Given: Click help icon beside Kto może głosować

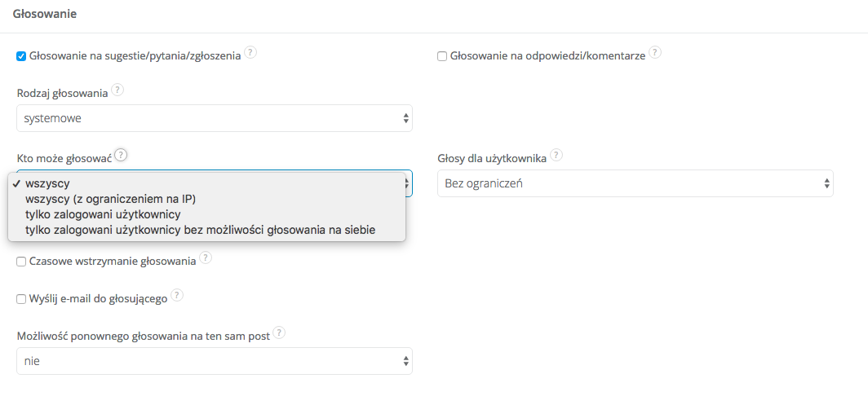Looking at the screenshot, I should (122, 155).
